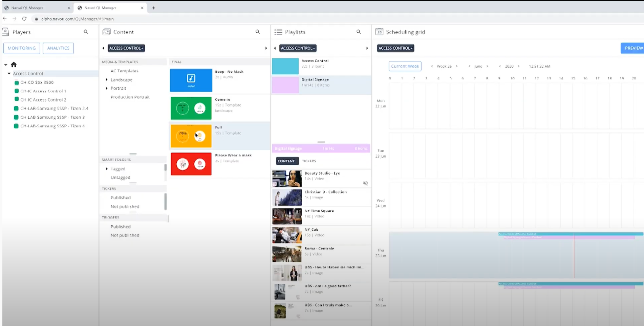Select the Content tab in playlist
This screenshot has height=326, width=644.
(286, 161)
